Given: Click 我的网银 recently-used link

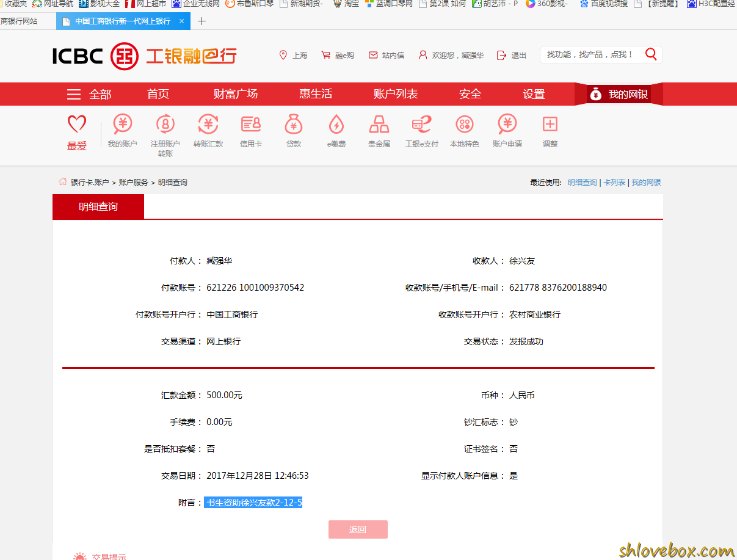Looking at the screenshot, I should 646,182.
